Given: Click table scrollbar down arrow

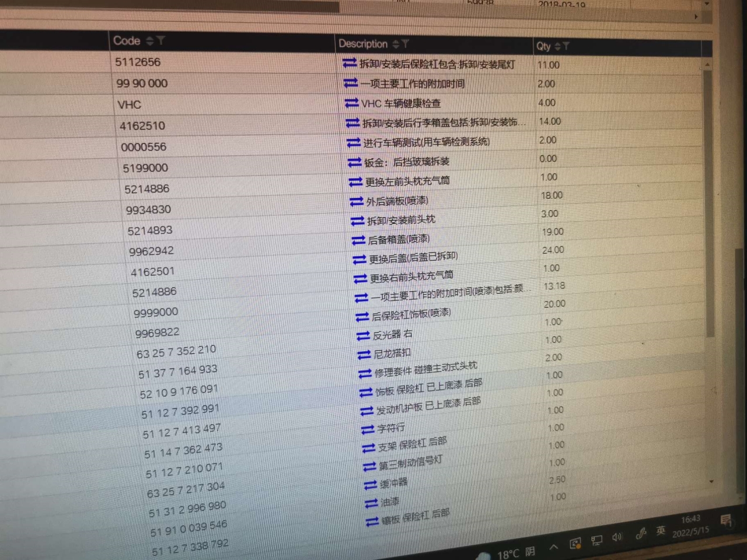Looking at the screenshot, I should (711, 482).
